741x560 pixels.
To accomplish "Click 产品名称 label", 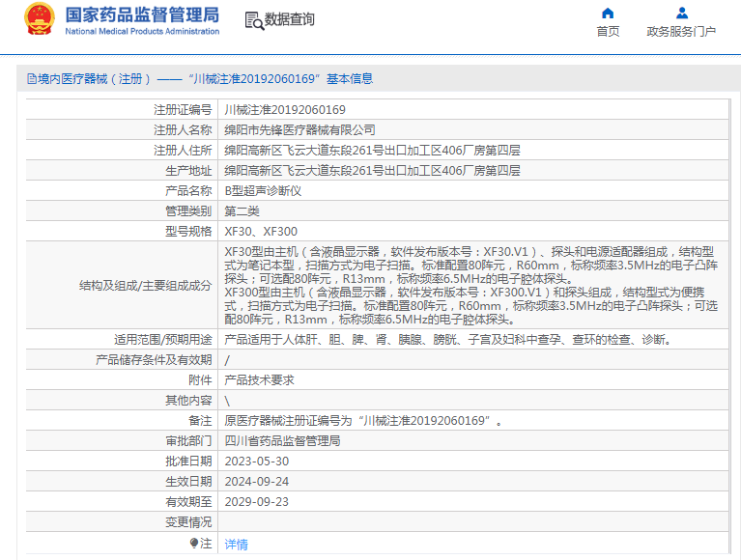I will pyautogui.click(x=188, y=191).
